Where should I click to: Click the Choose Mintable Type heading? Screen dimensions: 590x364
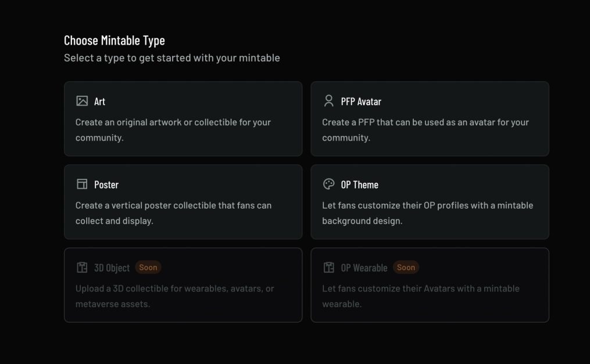point(114,40)
